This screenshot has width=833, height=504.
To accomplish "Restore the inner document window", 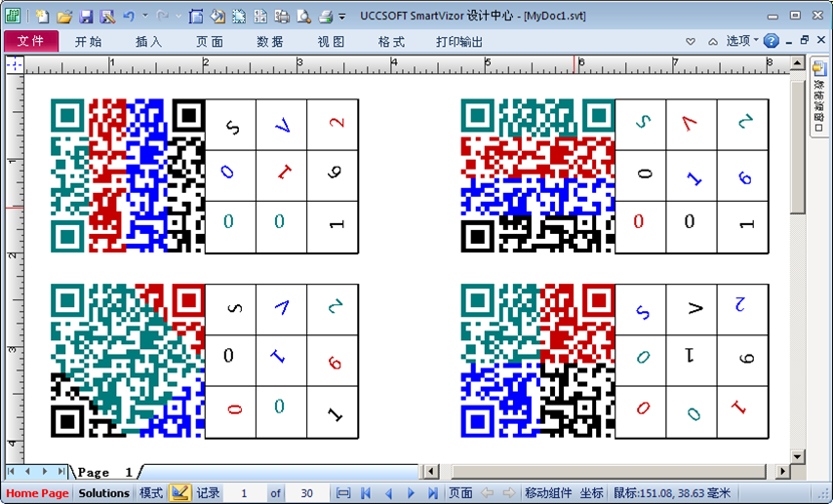I will [805, 40].
